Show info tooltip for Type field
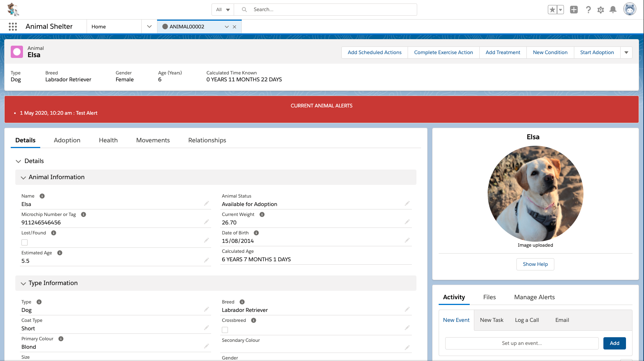This screenshot has width=644, height=361. coord(39,302)
